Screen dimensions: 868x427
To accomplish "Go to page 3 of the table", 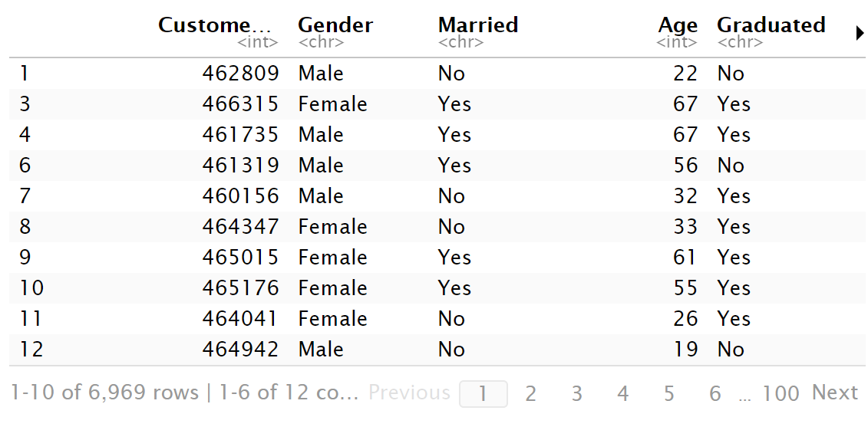I will (x=577, y=394).
